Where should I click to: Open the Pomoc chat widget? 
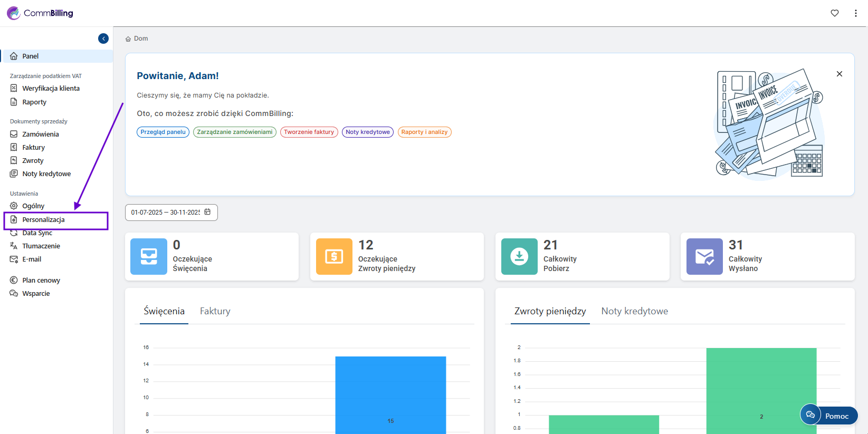click(829, 416)
